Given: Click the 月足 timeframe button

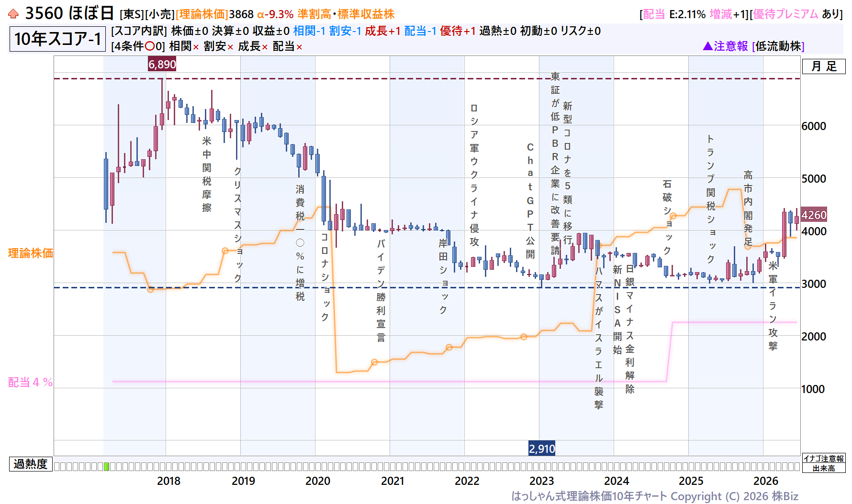Looking at the screenshot, I should (824, 66).
